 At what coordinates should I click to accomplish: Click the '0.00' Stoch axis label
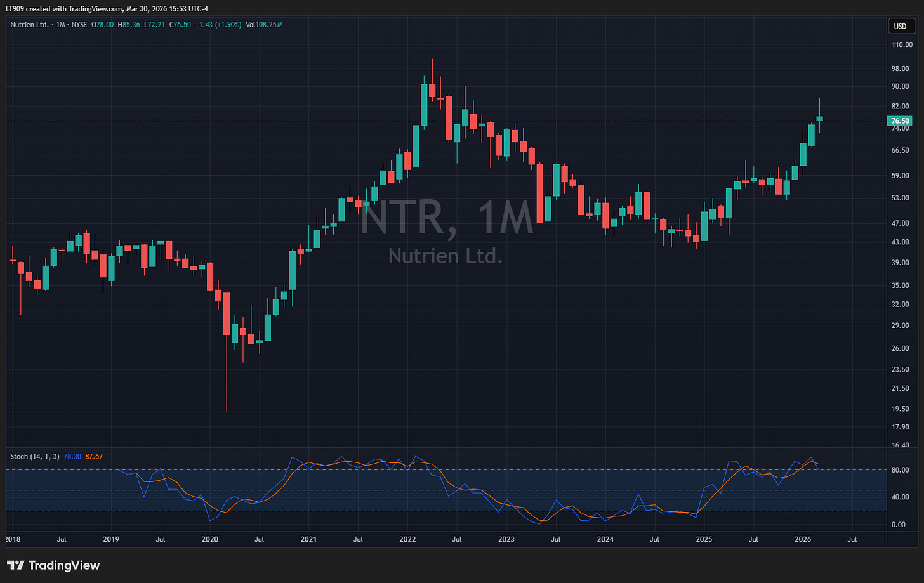pyautogui.click(x=899, y=525)
